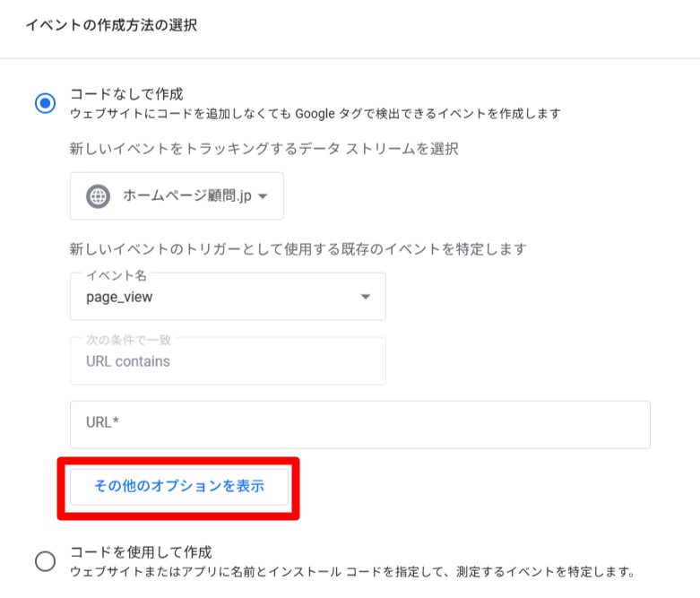This screenshot has width=700, height=598.
Task: Click the globe icon in data stream selector
Action: [x=98, y=196]
